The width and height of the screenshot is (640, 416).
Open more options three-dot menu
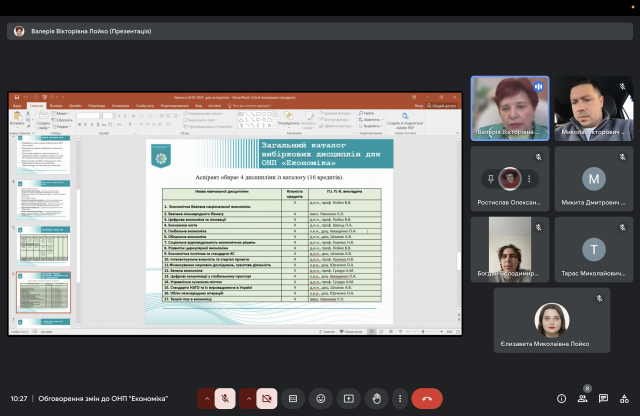(x=400, y=398)
